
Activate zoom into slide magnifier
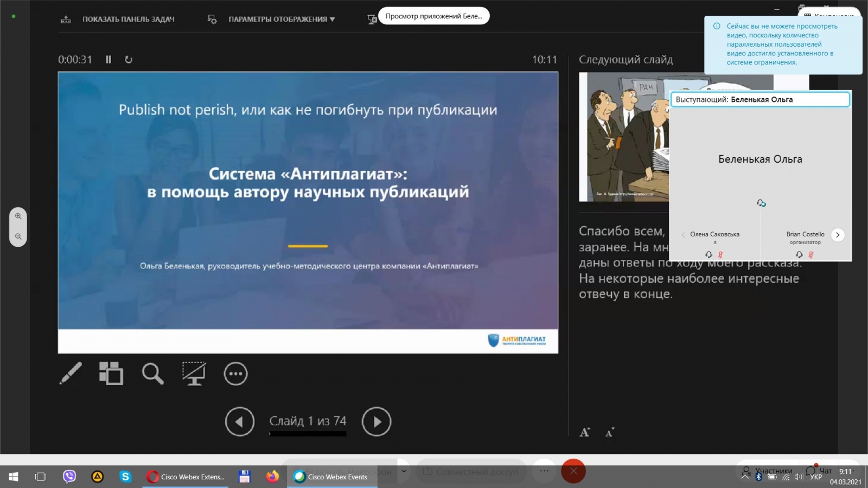(152, 374)
